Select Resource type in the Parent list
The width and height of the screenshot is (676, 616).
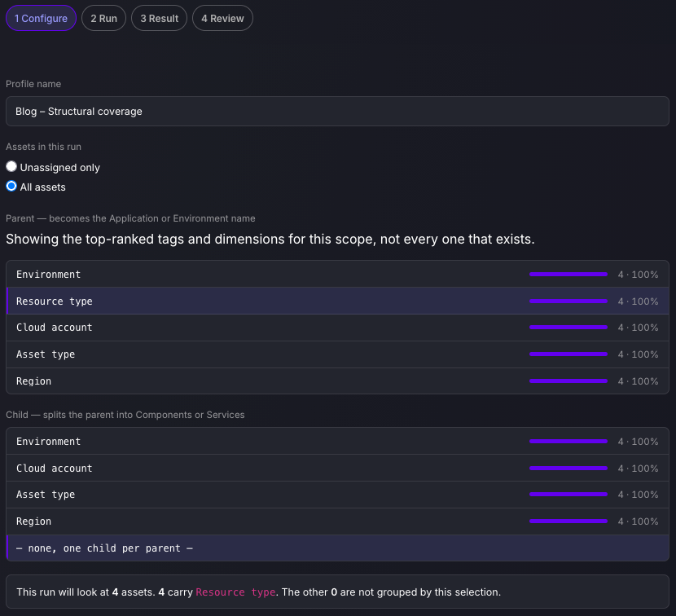pyautogui.click(x=337, y=301)
